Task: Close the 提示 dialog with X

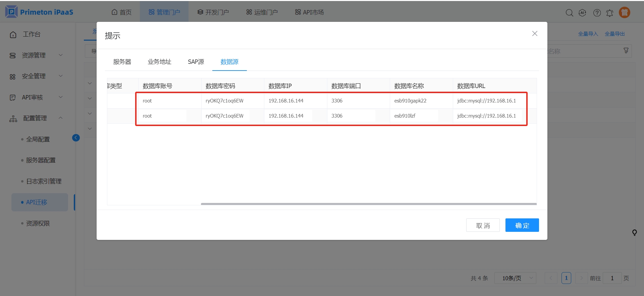Action: coord(535,34)
